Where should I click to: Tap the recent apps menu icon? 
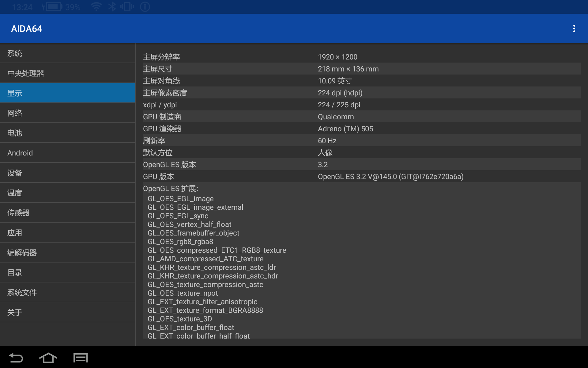tap(81, 358)
